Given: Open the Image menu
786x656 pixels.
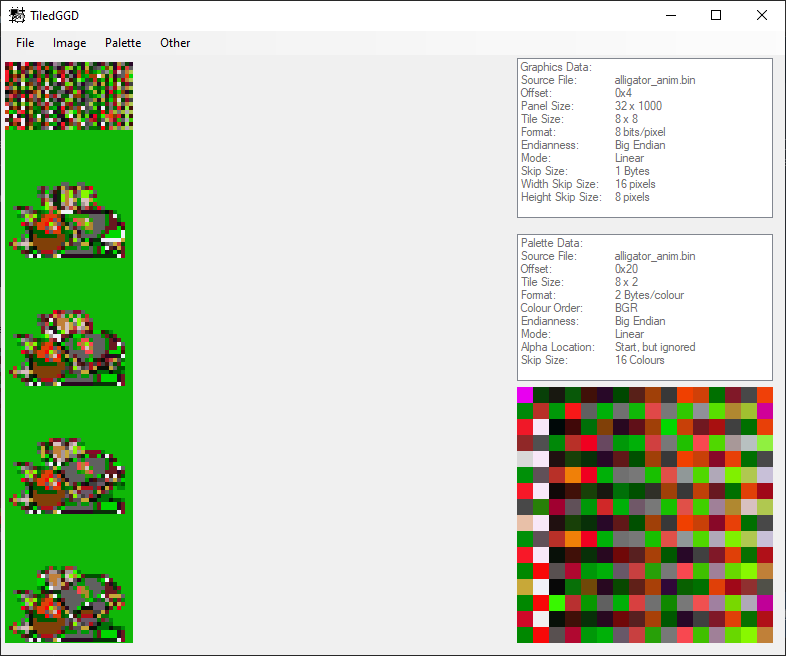Looking at the screenshot, I should [70, 43].
